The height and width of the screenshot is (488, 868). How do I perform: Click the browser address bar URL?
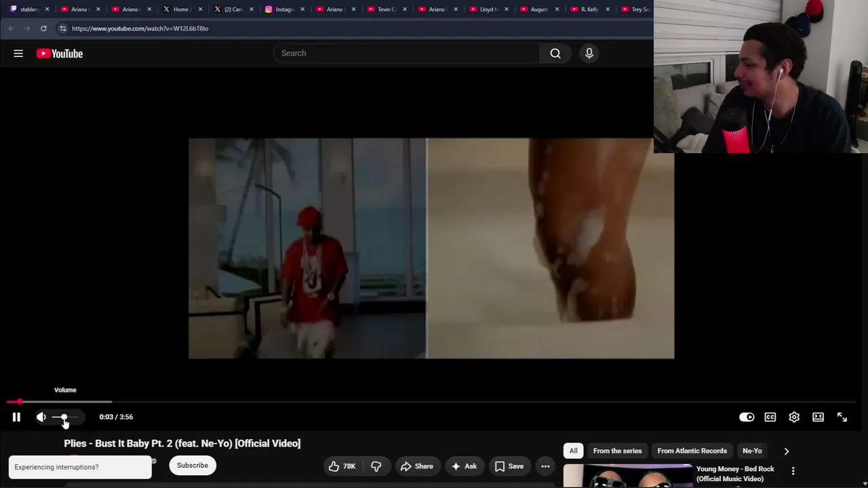coord(140,28)
